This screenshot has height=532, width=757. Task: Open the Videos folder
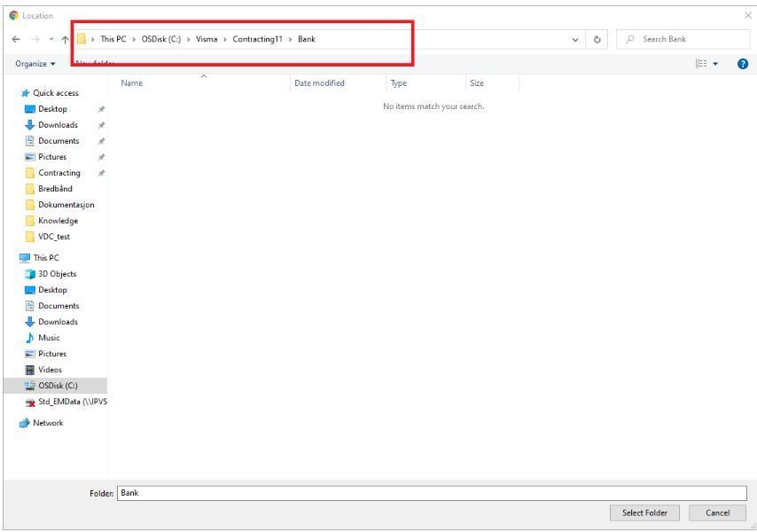point(50,370)
